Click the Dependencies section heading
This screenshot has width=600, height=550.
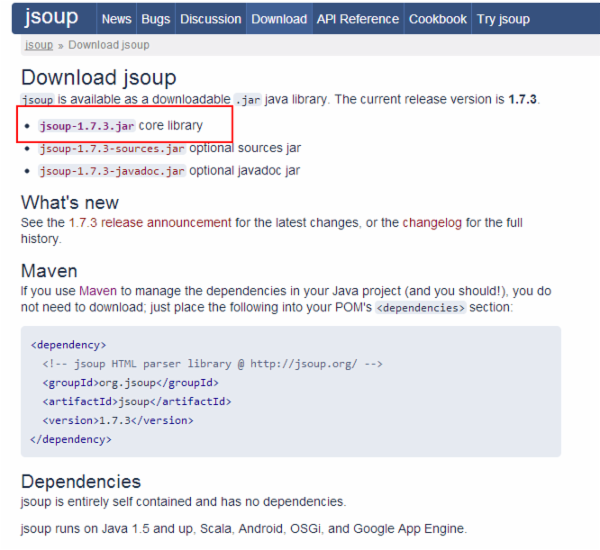(81, 481)
